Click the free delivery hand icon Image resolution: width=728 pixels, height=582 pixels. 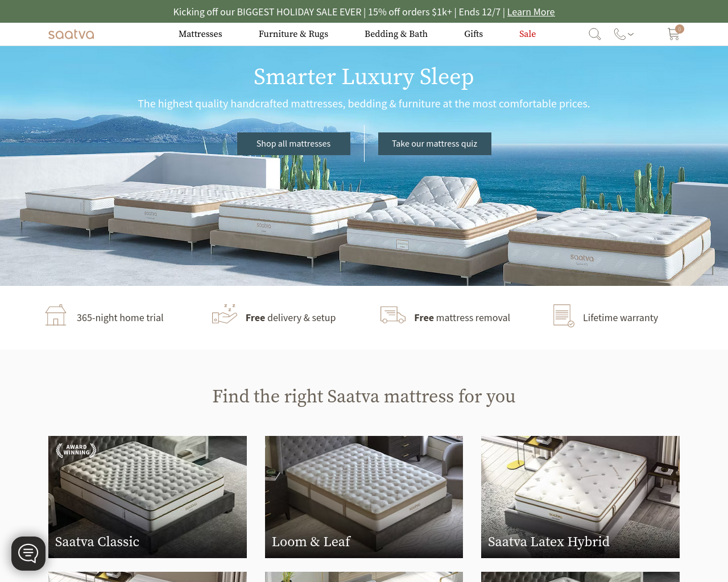pyautogui.click(x=224, y=314)
